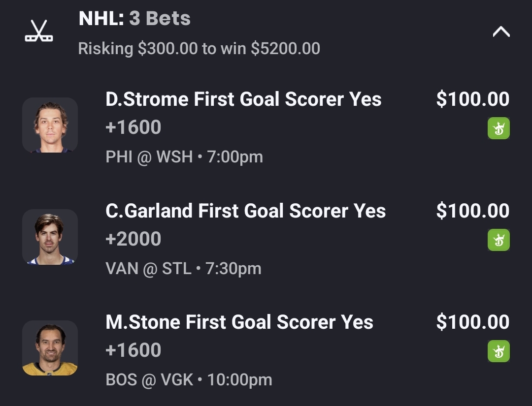Select D.Strome First Goal Scorer bet title

pyautogui.click(x=243, y=99)
